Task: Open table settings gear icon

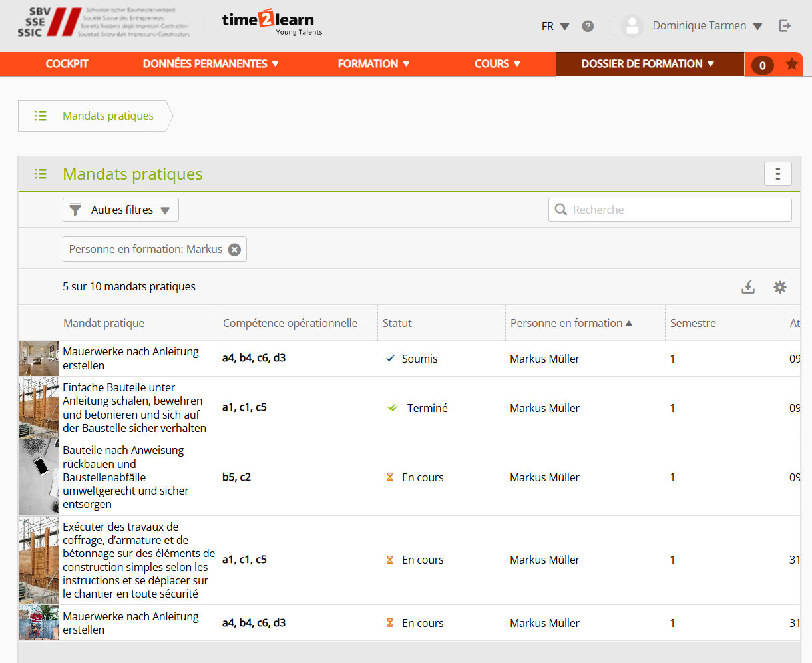Action: point(779,287)
